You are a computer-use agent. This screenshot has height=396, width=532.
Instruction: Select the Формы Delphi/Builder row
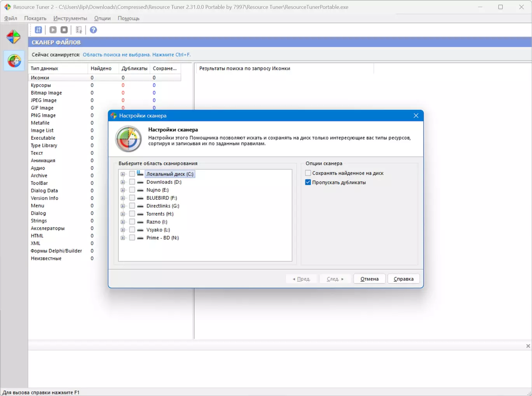pyautogui.click(x=68, y=251)
